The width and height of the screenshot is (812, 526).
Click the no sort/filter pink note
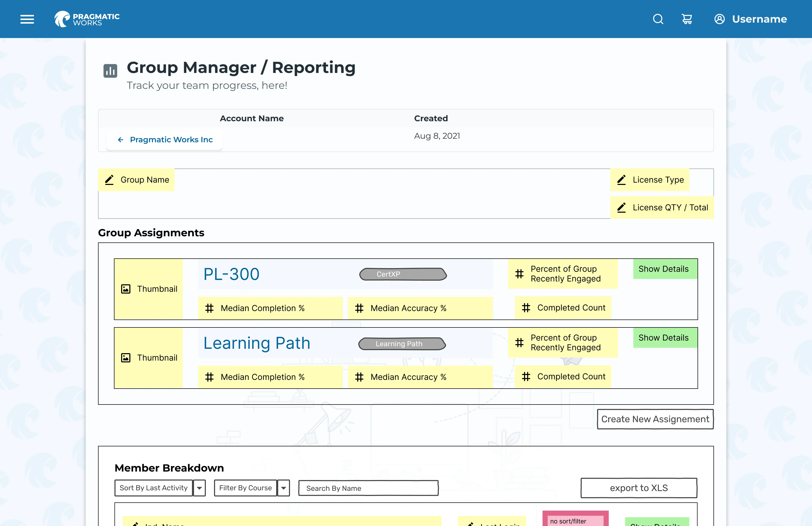(575, 519)
